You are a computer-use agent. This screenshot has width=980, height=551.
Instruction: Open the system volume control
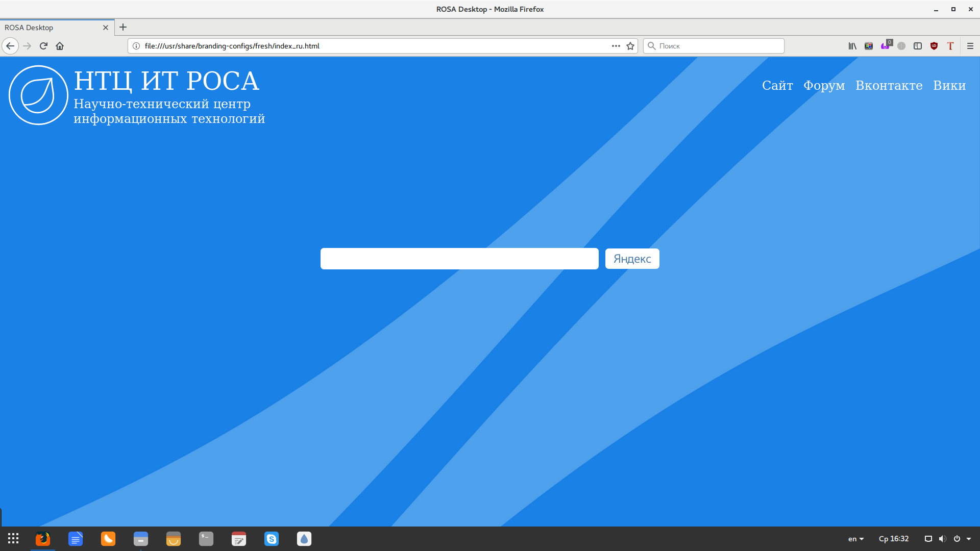coord(942,539)
